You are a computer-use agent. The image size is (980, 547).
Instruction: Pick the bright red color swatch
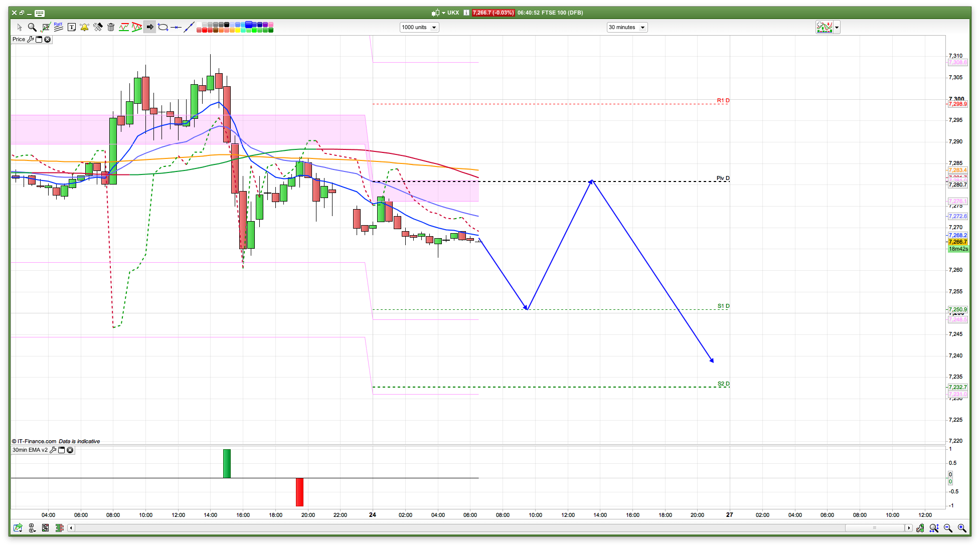[205, 31]
